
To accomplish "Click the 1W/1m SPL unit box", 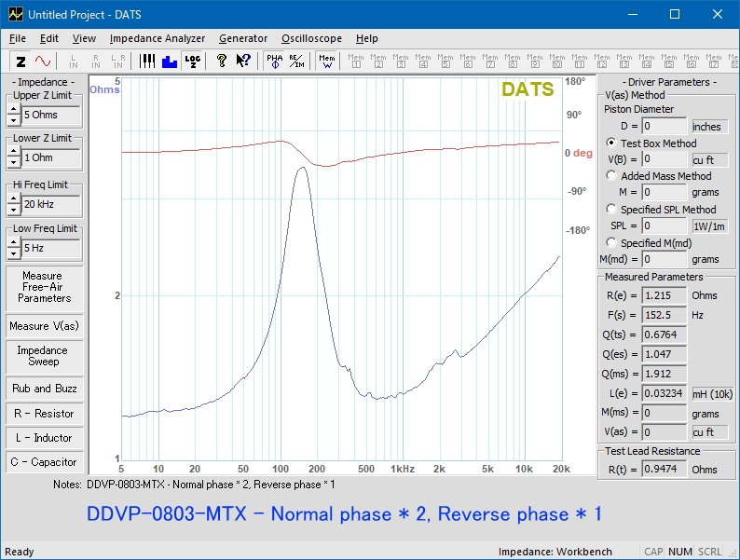I will (709, 226).
